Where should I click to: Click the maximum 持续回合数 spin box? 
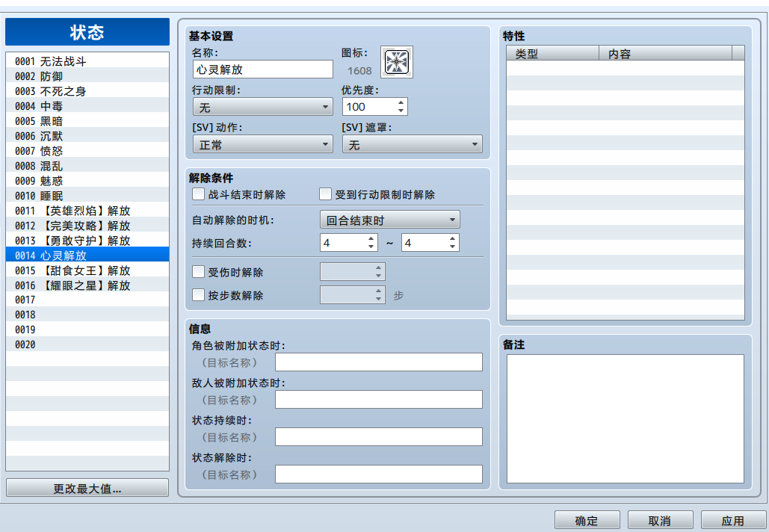pyautogui.click(x=430, y=242)
